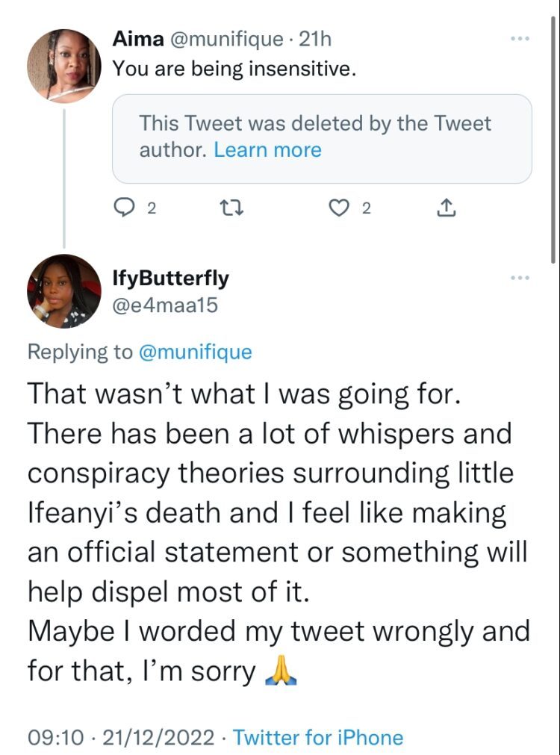Open the 21h timestamp on Aima's tweet
The width and height of the screenshot is (560, 755).
point(316,39)
